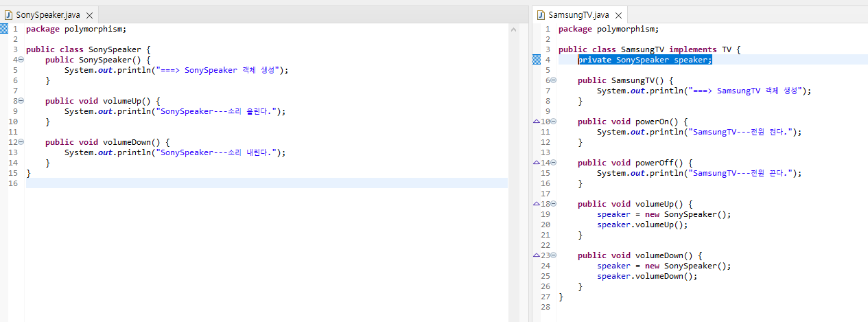The image size is (868, 322).
Task: Click the "SonySpeaker---소리 내린다." string
Action: point(218,152)
